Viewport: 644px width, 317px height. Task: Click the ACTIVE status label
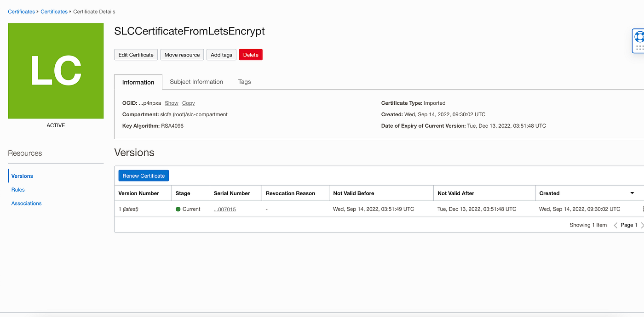tap(56, 125)
